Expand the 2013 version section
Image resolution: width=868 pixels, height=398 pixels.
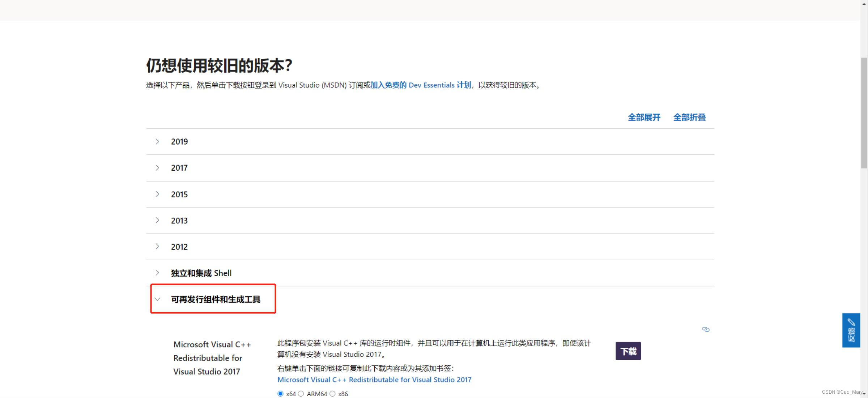(x=179, y=221)
